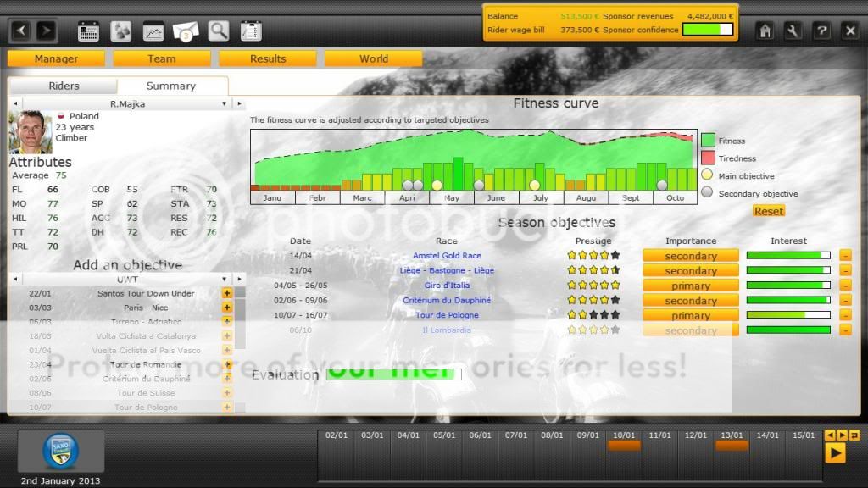
Task: Open the calendar icon in top toolbar
Action: (88, 31)
